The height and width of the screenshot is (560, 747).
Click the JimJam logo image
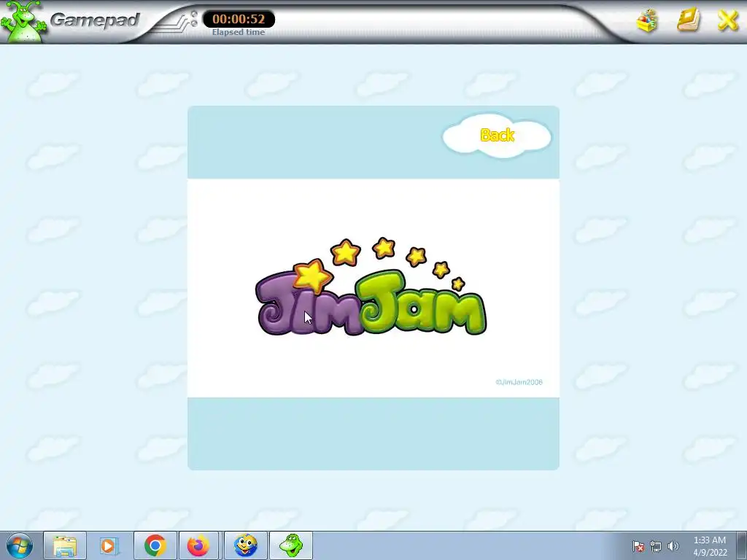click(371, 287)
